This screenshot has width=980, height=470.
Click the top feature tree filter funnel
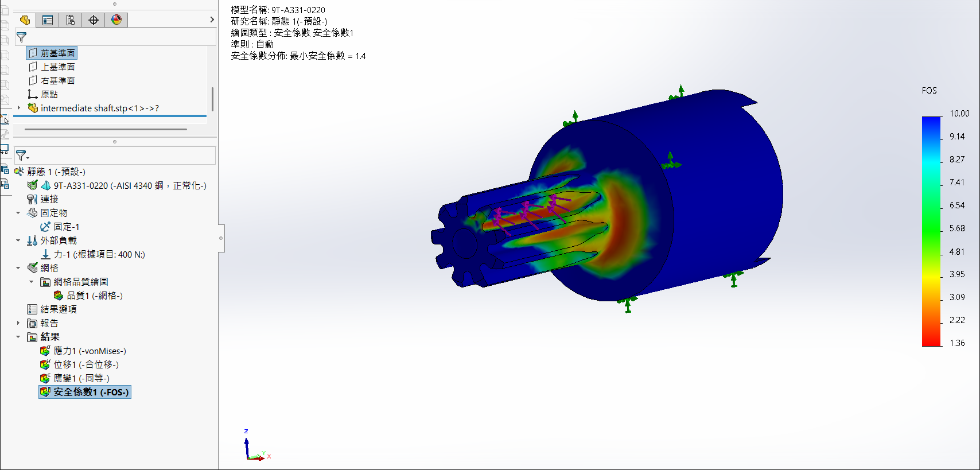point(22,37)
